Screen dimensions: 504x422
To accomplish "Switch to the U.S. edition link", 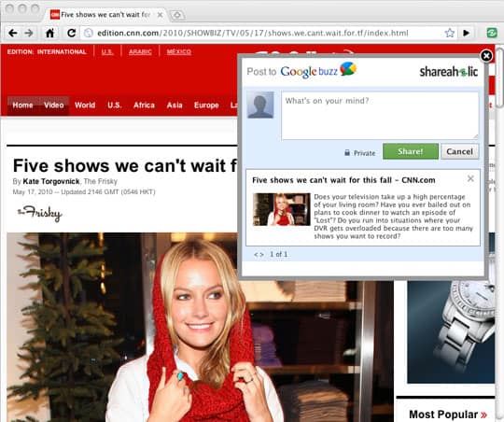I will click(x=107, y=52).
